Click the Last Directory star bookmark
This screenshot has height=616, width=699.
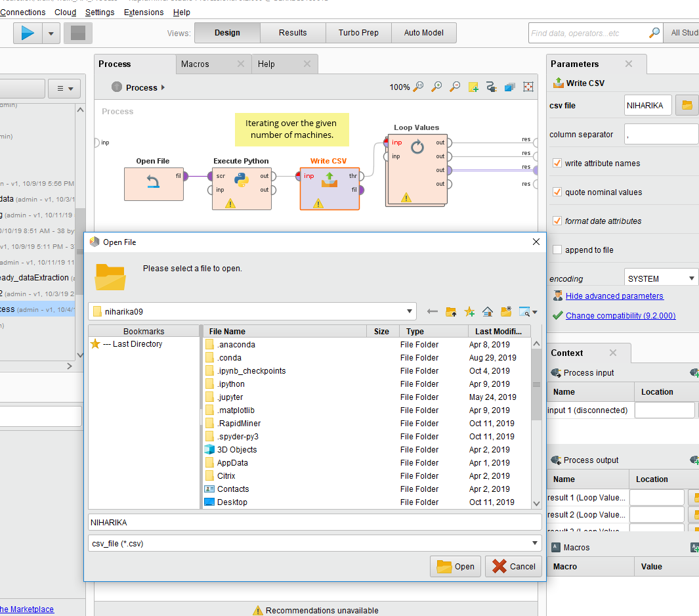pos(95,344)
